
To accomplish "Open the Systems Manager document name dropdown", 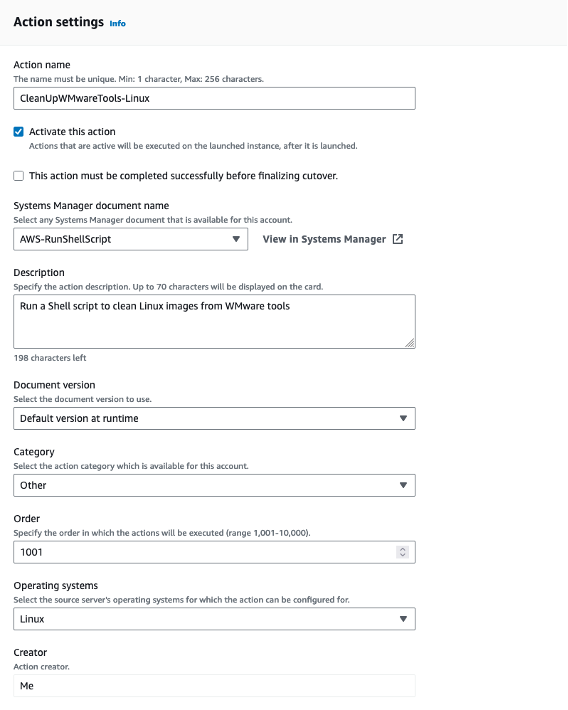I will [x=130, y=239].
